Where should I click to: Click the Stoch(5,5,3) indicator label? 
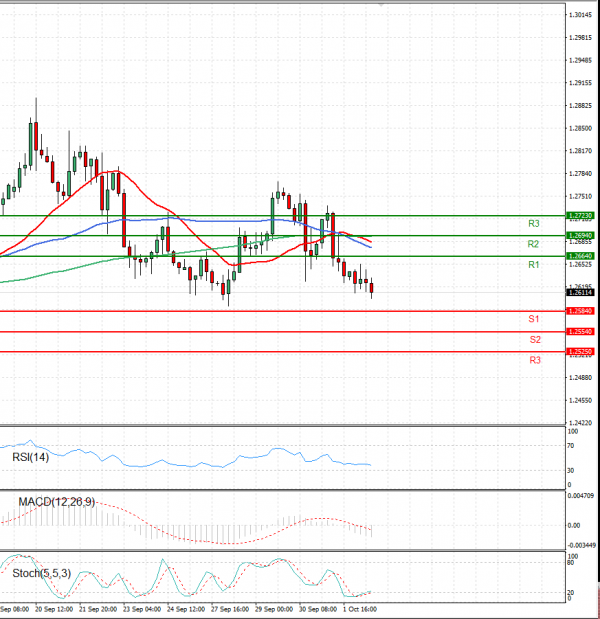click(41, 573)
